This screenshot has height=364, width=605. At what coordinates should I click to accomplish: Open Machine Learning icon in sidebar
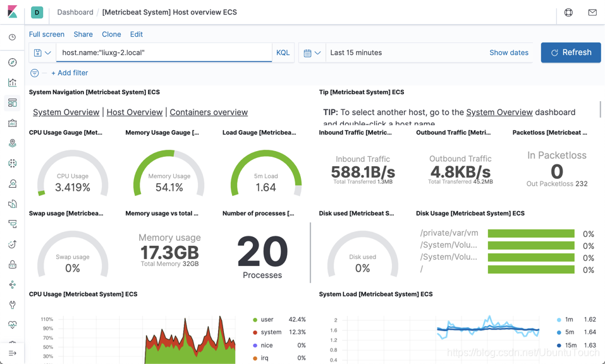click(x=13, y=163)
